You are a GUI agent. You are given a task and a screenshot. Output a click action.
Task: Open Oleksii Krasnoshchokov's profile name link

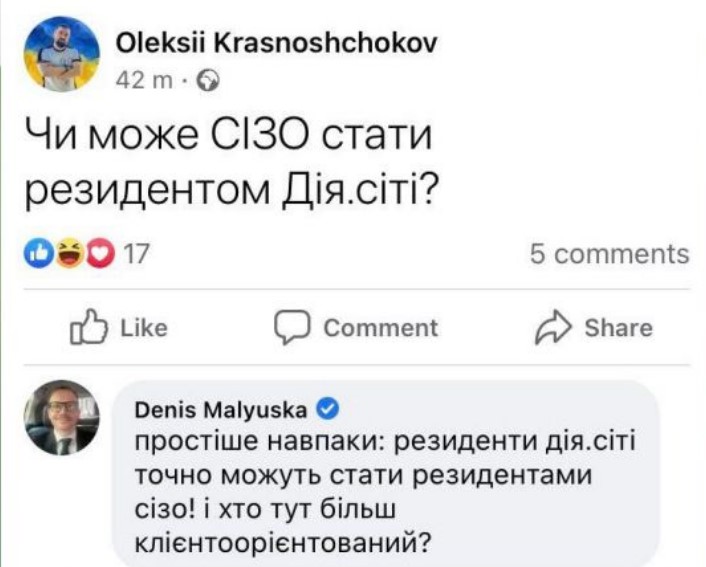[276, 43]
